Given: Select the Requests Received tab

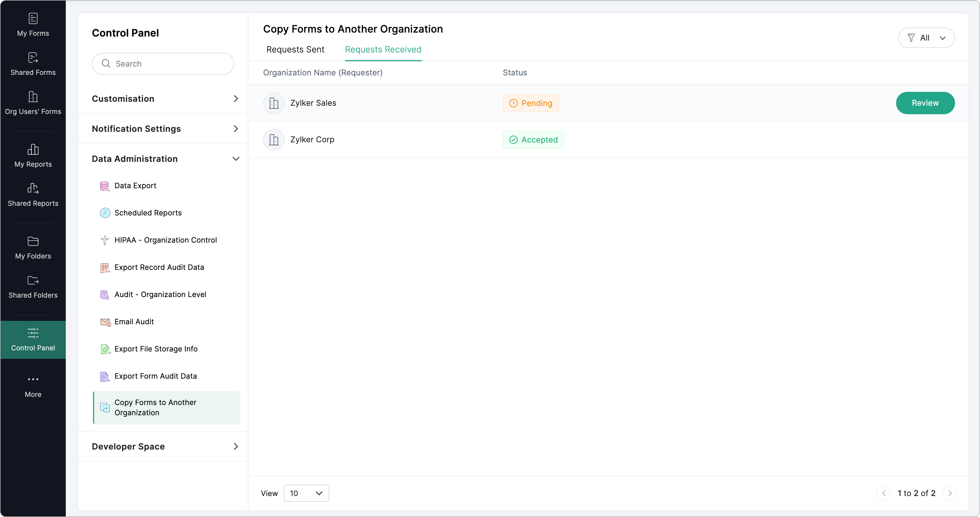Looking at the screenshot, I should [x=383, y=49].
